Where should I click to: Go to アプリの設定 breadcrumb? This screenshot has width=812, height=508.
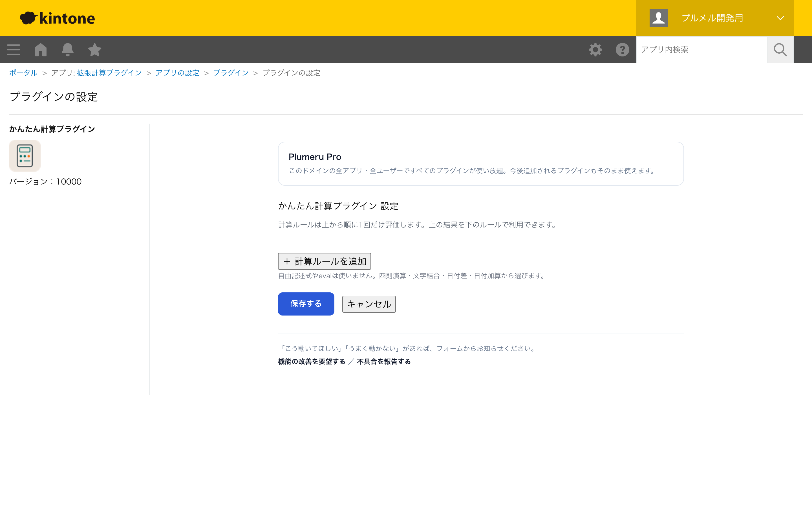[x=178, y=73]
